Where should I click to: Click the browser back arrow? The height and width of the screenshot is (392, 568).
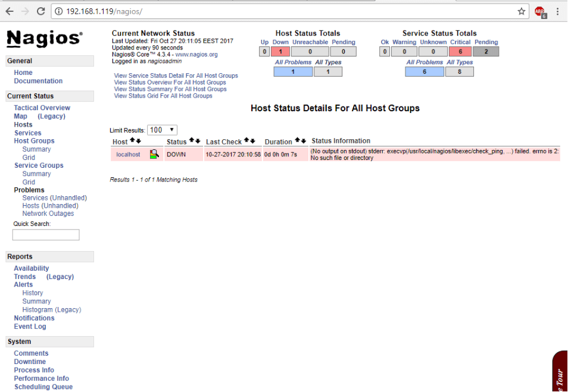[x=10, y=11]
